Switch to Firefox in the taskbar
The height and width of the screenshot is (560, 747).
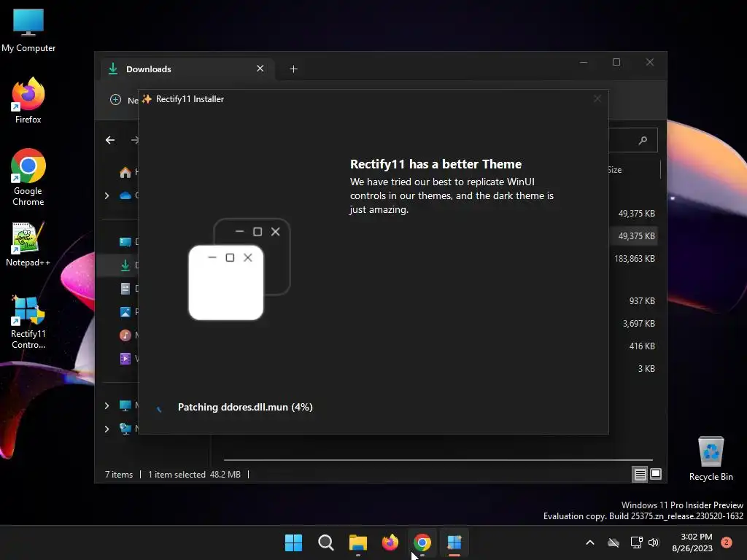[390, 542]
